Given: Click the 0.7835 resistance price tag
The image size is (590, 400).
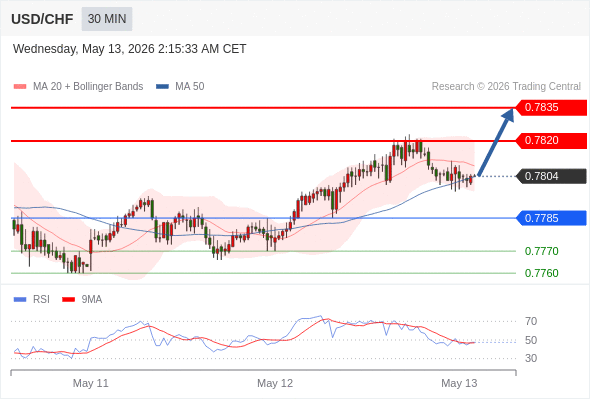Looking at the screenshot, I should tap(551, 108).
